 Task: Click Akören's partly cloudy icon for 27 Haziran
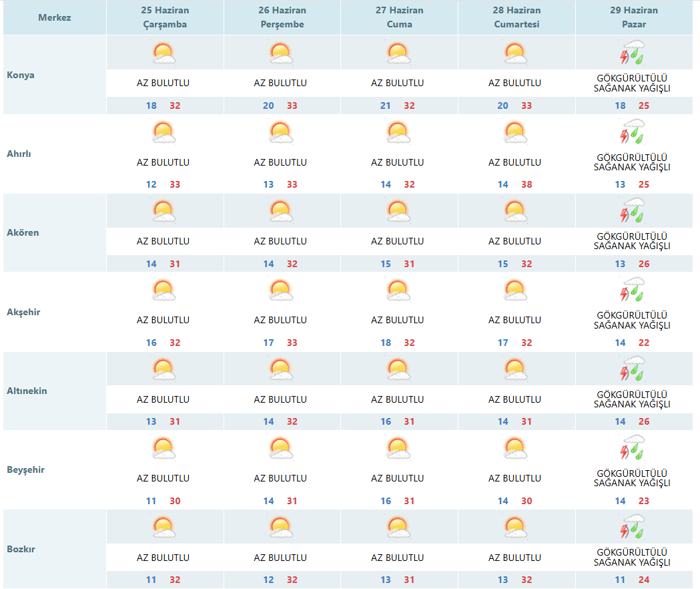(398, 212)
